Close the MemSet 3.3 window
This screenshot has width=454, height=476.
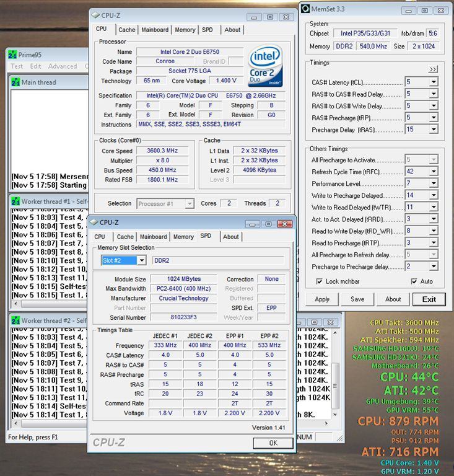pyautogui.click(x=440, y=11)
